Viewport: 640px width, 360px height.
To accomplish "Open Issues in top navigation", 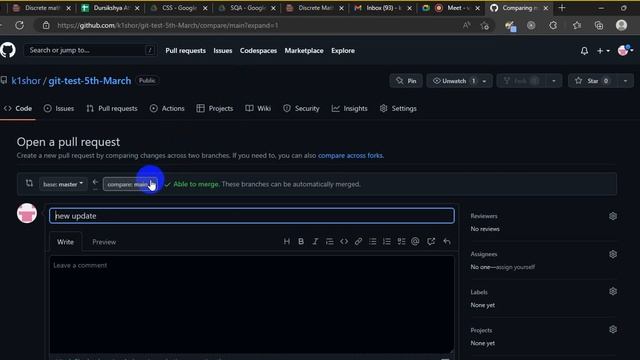I will coord(222,51).
